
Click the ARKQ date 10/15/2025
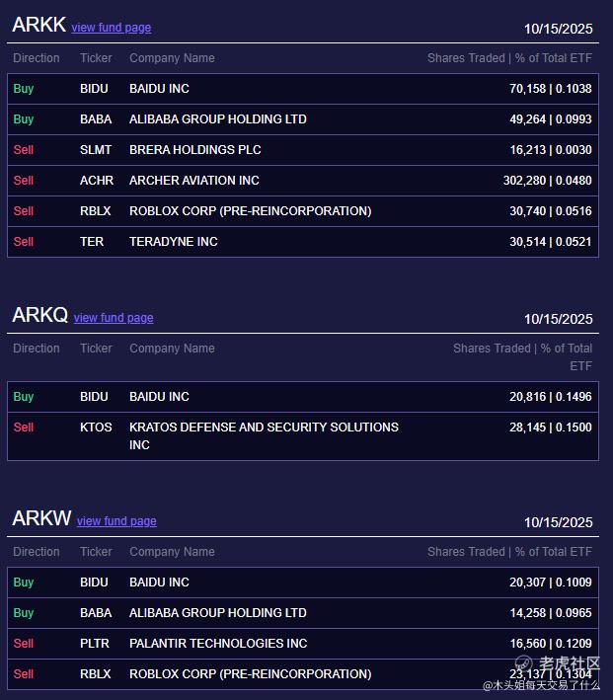point(558,319)
